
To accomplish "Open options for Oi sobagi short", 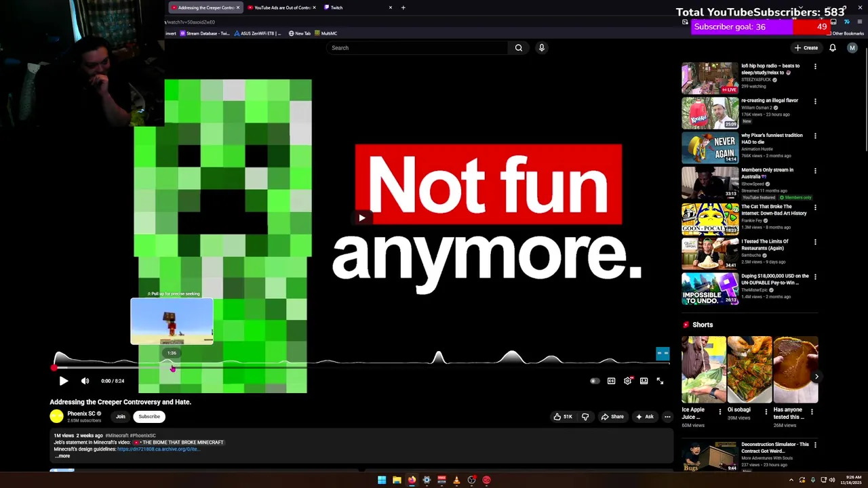I will (x=766, y=411).
